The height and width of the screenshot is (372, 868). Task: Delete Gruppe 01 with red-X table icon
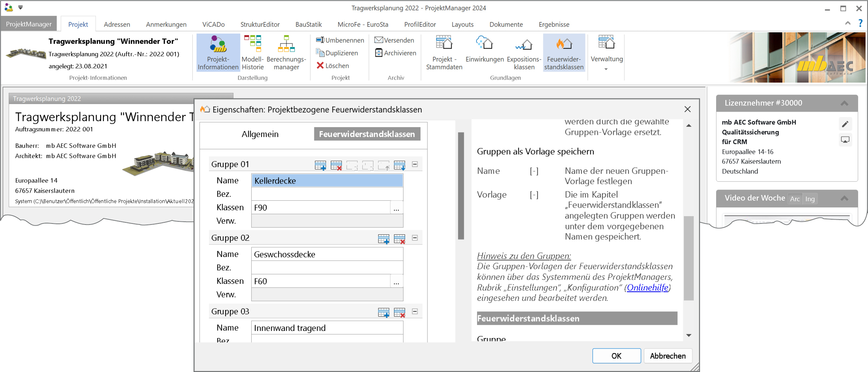pos(336,165)
